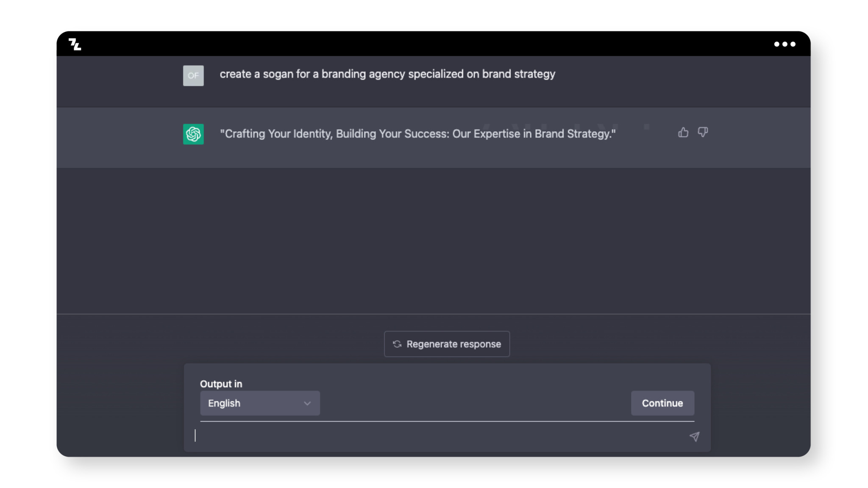Click the logo in the black title bar

(75, 44)
